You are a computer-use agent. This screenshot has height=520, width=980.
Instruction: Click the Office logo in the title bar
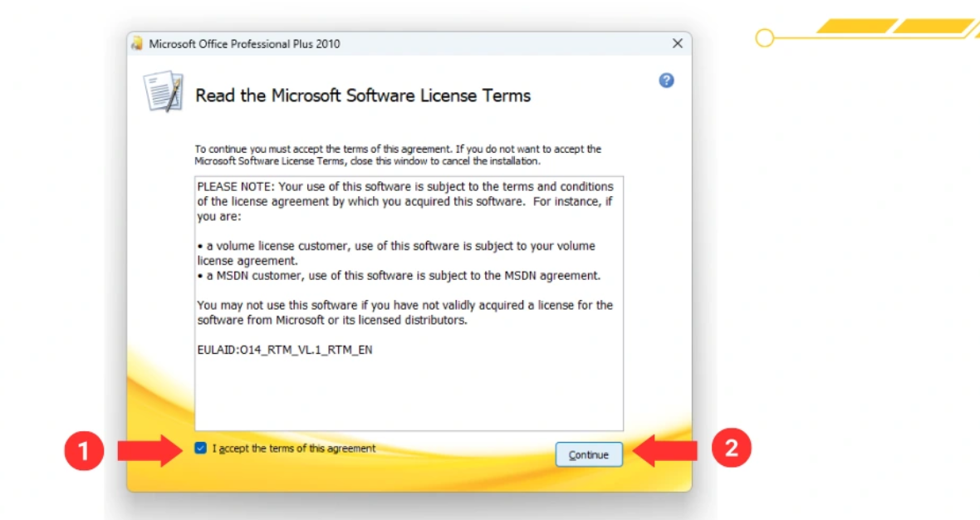tap(137, 44)
